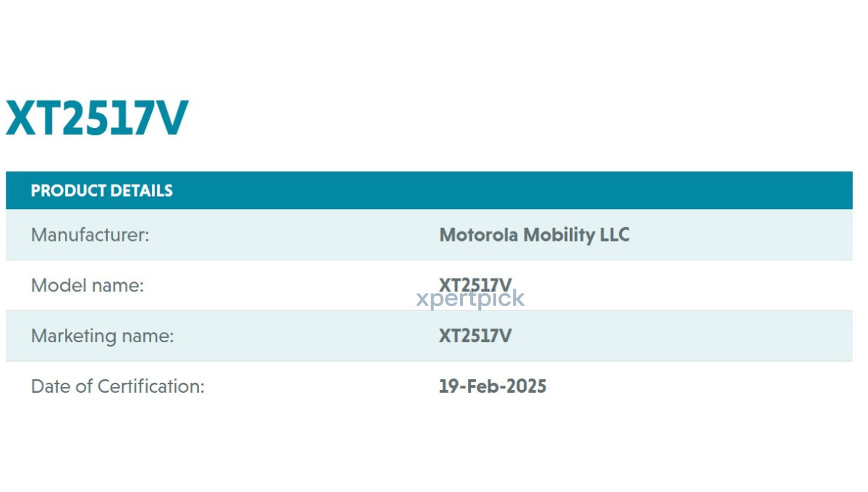Select the XT2517V model name value
This screenshot has height=492, width=868.
click(x=475, y=285)
